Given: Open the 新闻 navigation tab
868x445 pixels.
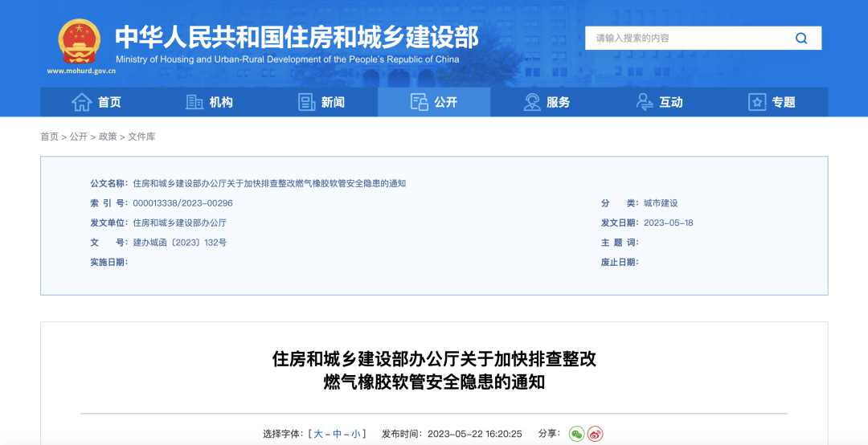Looking at the screenshot, I should (x=321, y=102).
